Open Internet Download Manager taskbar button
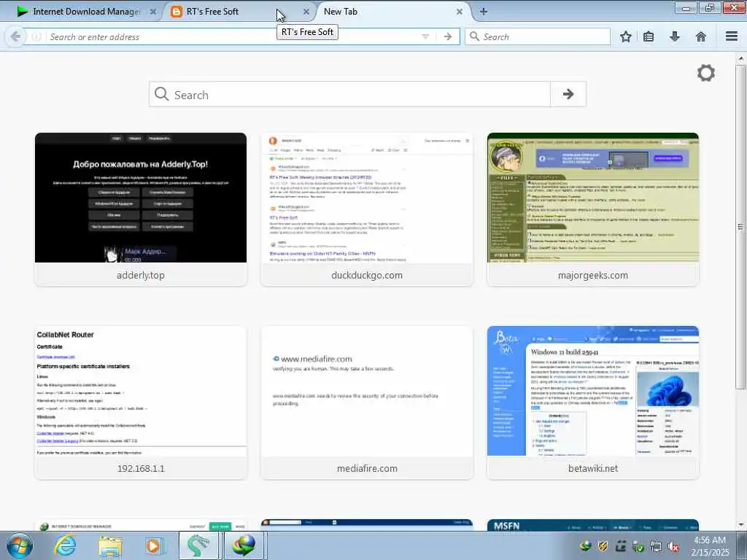This screenshot has width=747, height=560. pos(244,545)
